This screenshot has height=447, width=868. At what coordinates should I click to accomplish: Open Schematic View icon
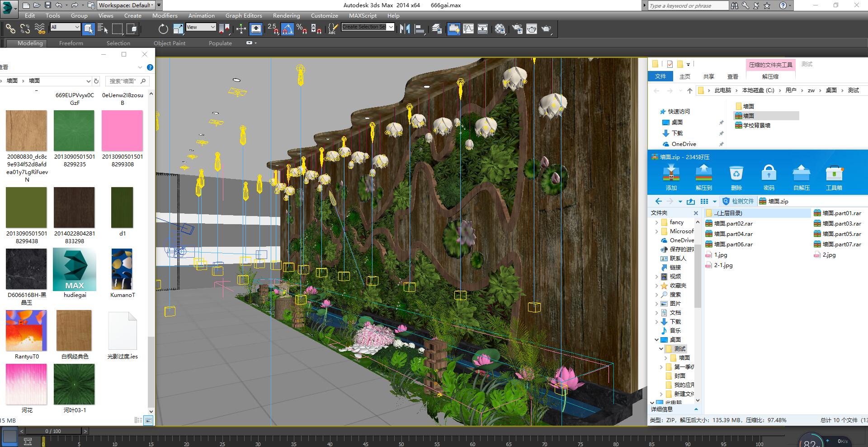click(483, 29)
